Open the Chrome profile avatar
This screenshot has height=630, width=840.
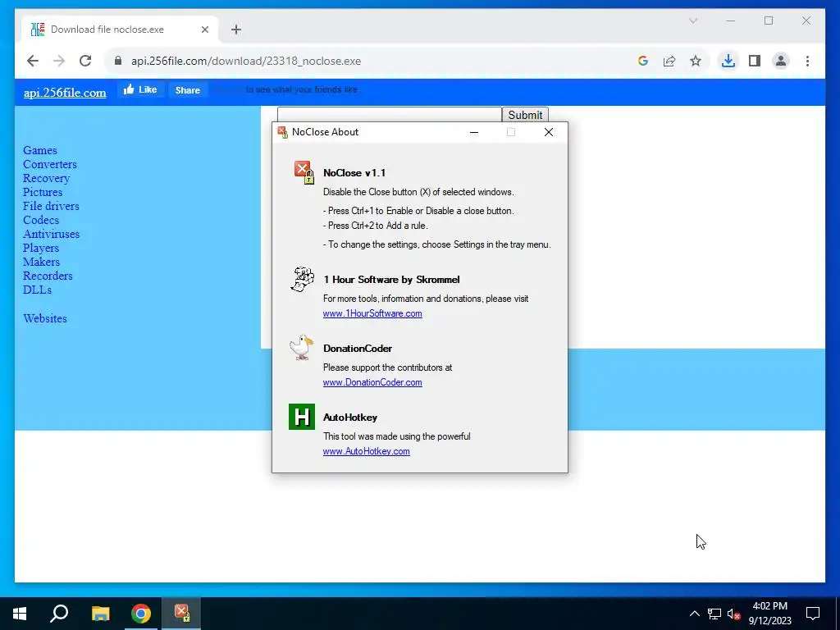[x=781, y=61]
